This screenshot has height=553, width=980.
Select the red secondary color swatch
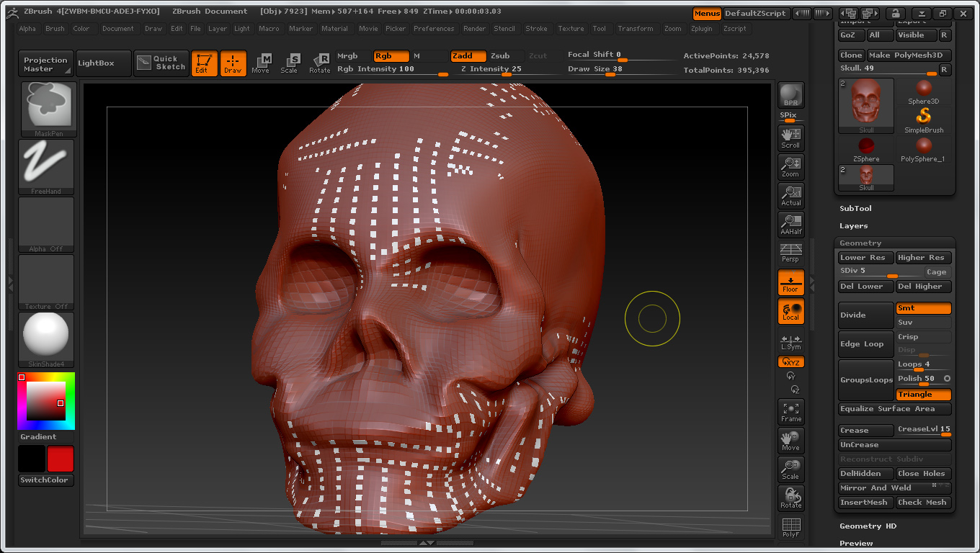click(x=61, y=459)
